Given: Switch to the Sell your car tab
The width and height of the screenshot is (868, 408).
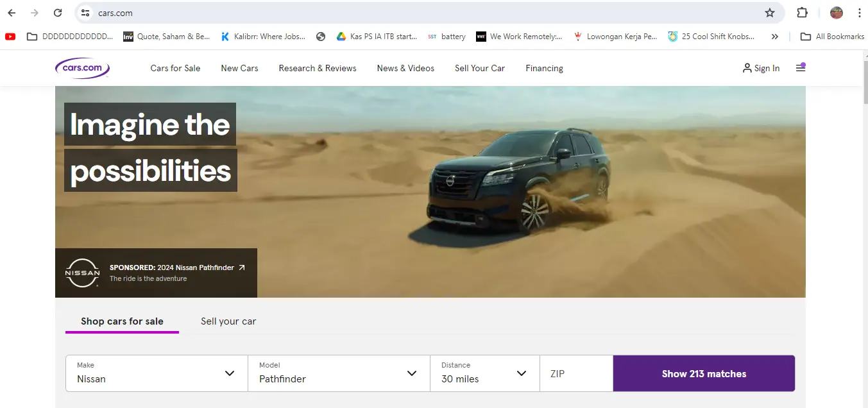Looking at the screenshot, I should [x=228, y=321].
